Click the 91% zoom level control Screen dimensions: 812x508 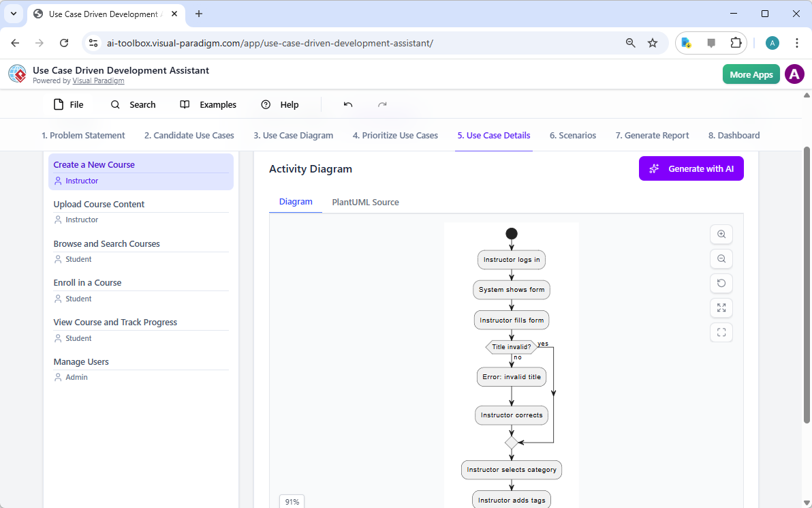[x=292, y=501]
